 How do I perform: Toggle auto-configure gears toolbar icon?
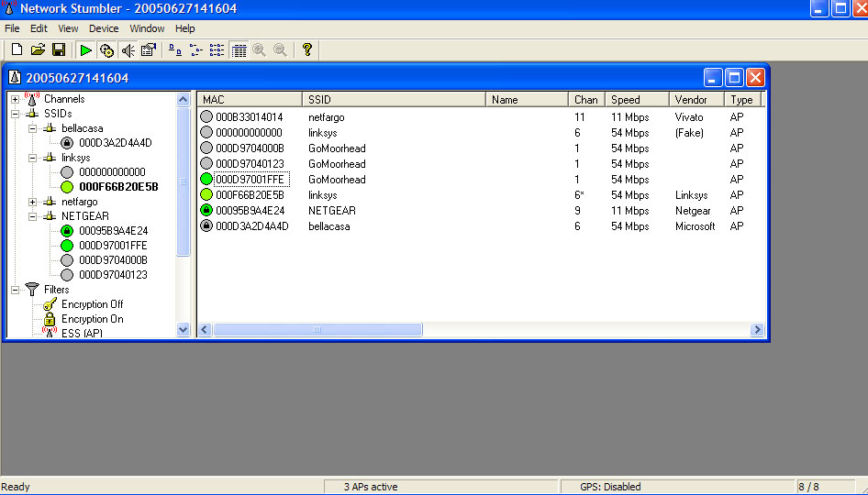click(x=106, y=50)
